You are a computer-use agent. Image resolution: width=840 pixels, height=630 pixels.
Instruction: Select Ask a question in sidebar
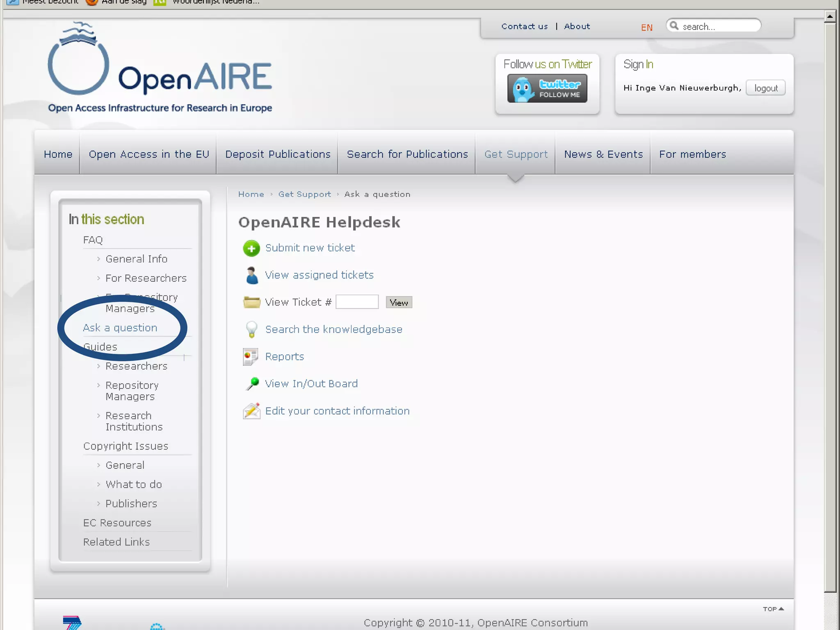pos(120,328)
